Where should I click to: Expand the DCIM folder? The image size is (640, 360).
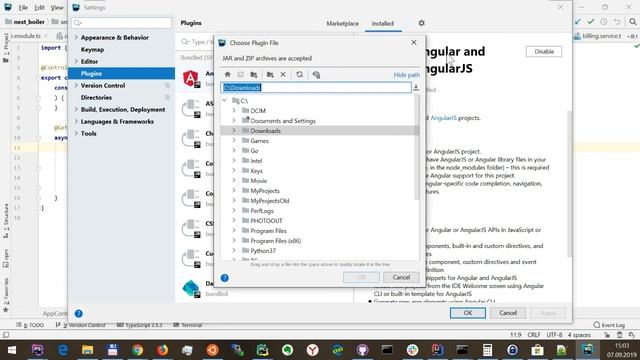234,111
